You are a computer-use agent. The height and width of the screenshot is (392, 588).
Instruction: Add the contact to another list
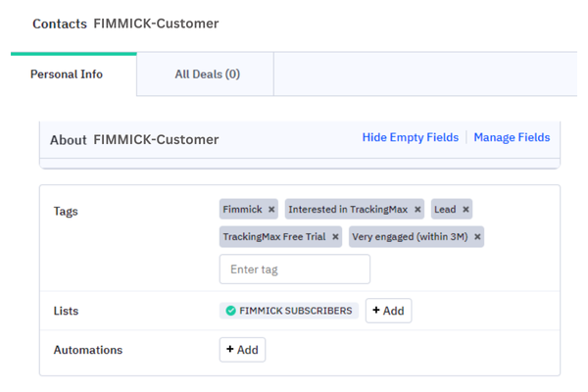[x=388, y=311]
